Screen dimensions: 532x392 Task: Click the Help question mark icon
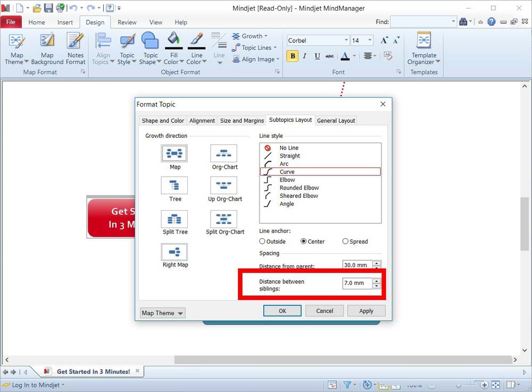click(491, 22)
